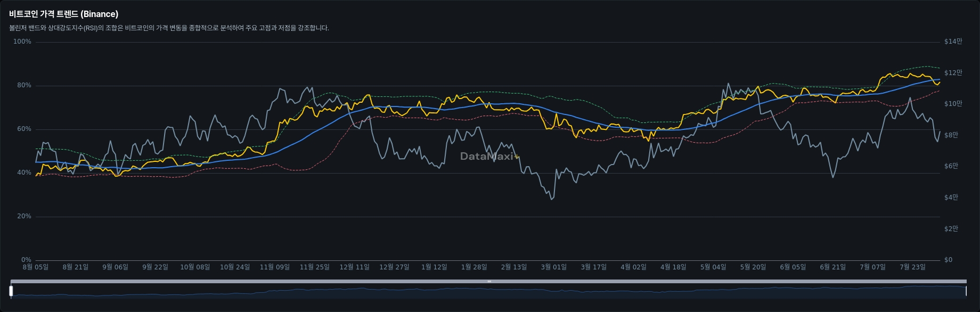Click the '6월 21일' date label

833,267
